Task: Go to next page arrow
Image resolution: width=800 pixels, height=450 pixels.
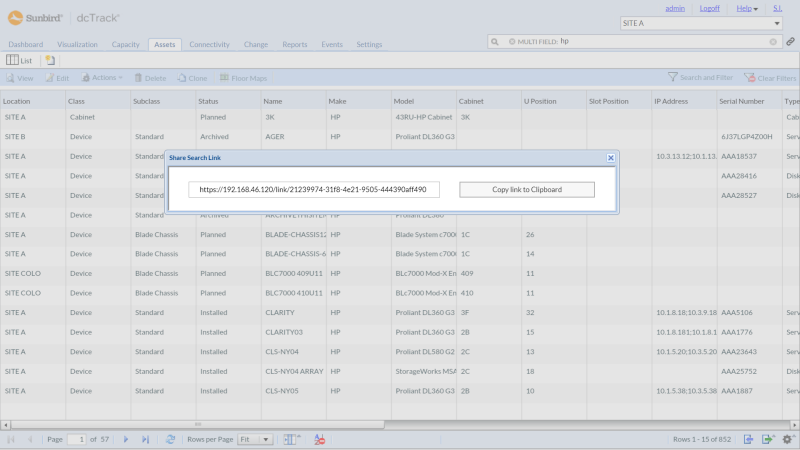Action: coord(126,439)
